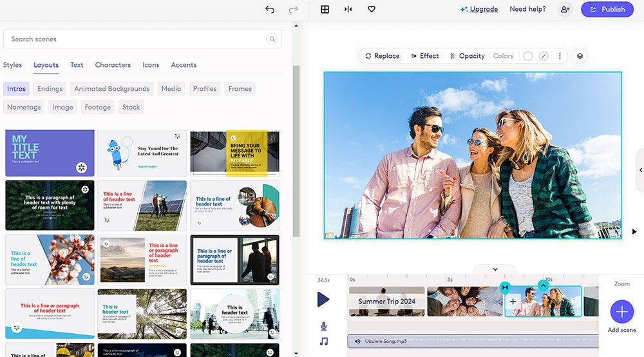Select the friends-in-a-circle timeline scene
The width and height of the screenshot is (644, 357).
(466, 302)
